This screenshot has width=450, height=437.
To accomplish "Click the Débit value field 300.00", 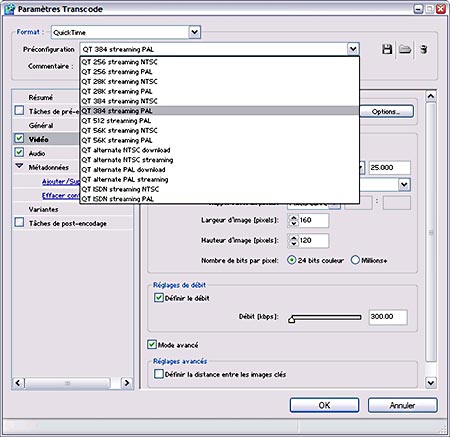I will [388, 317].
